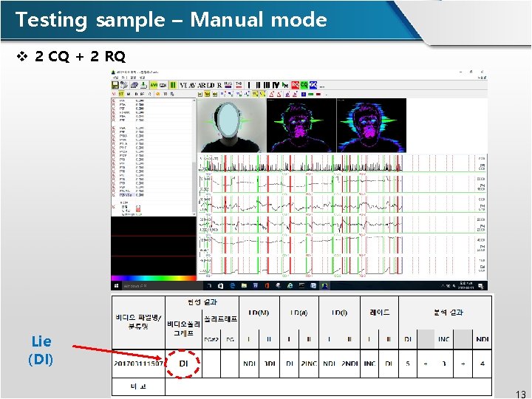Click the parameter list vertical scrollbar
Screen dimensions: 532x399
tap(194, 157)
